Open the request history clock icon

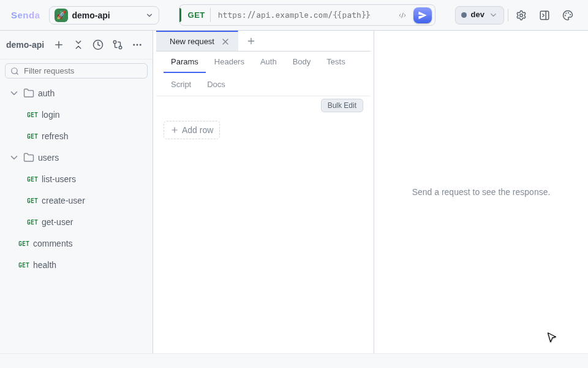[98, 45]
